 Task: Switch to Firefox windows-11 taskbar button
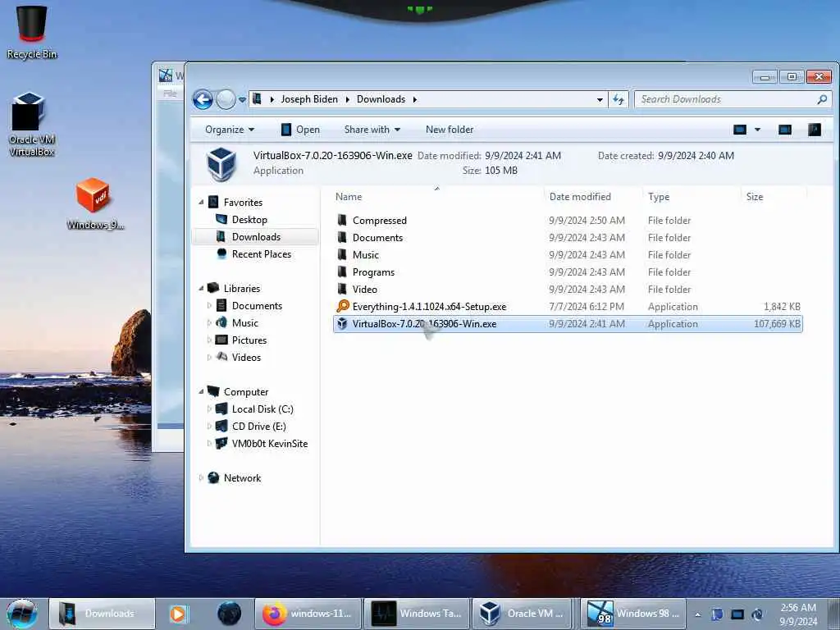coord(308,614)
